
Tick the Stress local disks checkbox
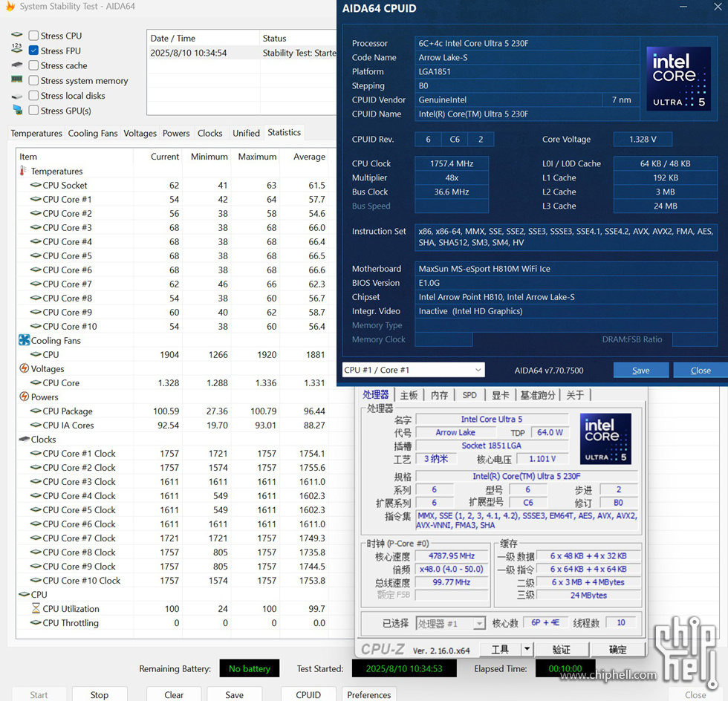(x=33, y=96)
